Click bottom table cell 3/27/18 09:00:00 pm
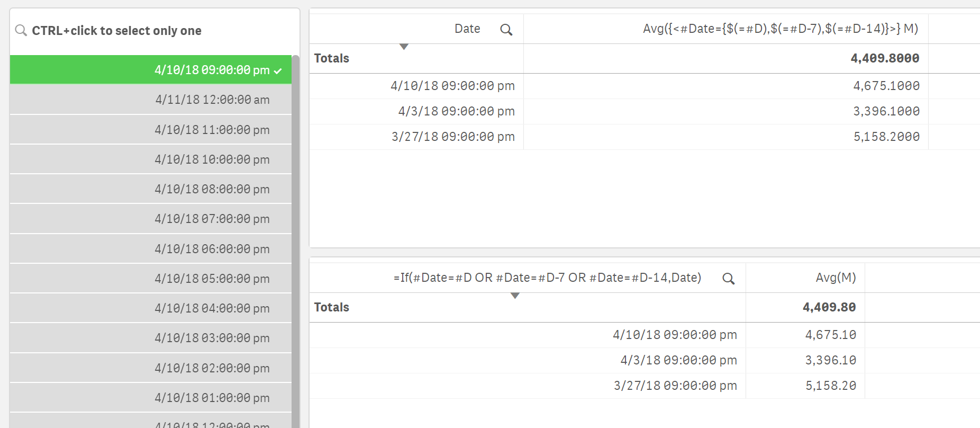 (x=675, y=386)
